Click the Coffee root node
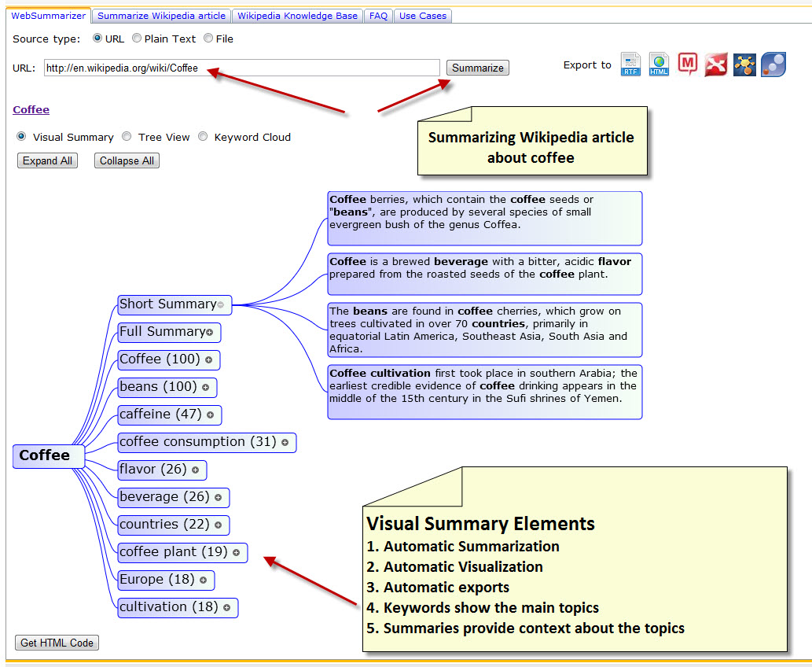The image size is (812, 667). tap(47, 455)
